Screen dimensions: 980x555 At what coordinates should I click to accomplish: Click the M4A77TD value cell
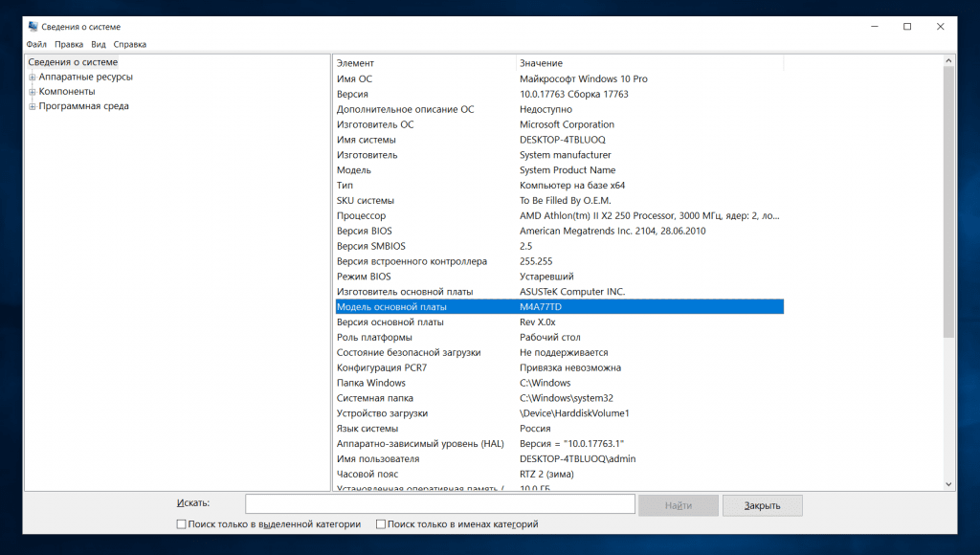(541, 307)
